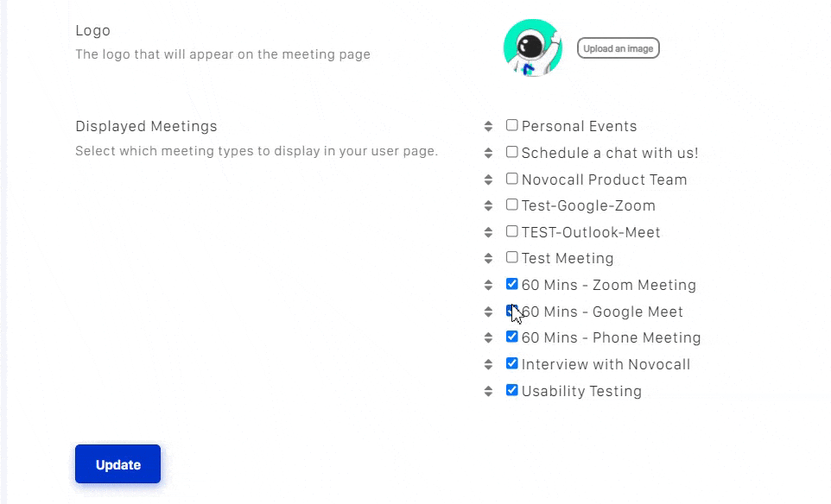Uncheck Interview with Novocall checkbox

point(512,363)
